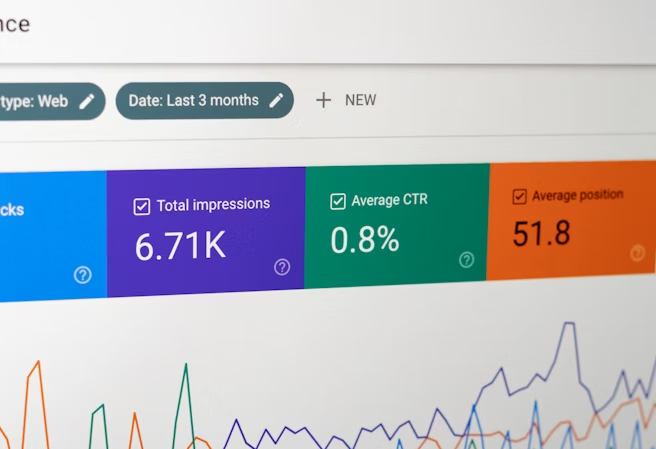
Task: Toggle the Total impressions checkbox
Action: point(141,206)
